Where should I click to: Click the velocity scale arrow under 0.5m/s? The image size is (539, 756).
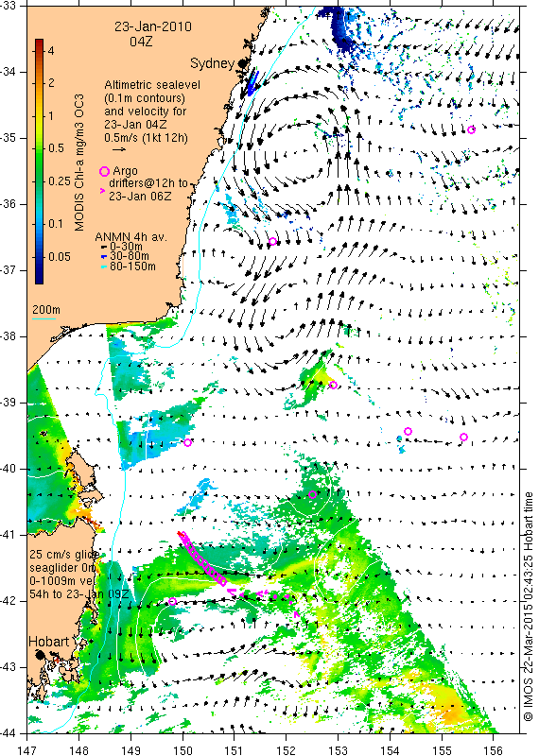[x=119, y=149]
